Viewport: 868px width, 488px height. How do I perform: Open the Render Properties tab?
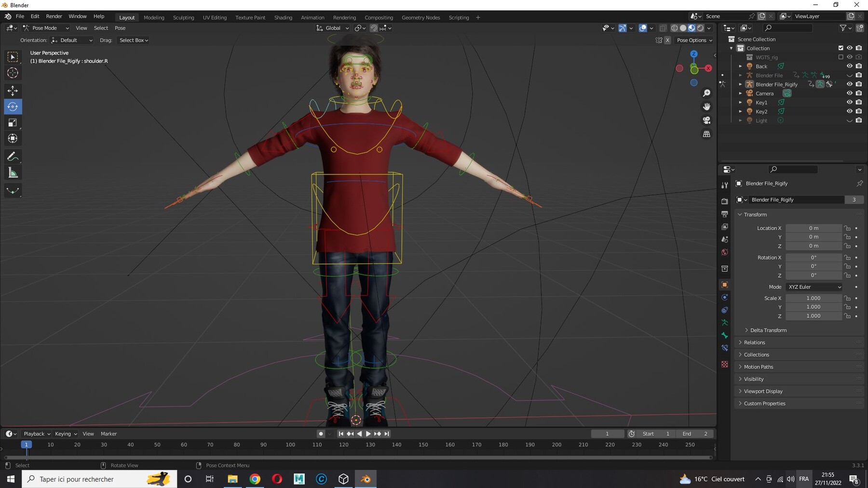click(x=725, y=201)
